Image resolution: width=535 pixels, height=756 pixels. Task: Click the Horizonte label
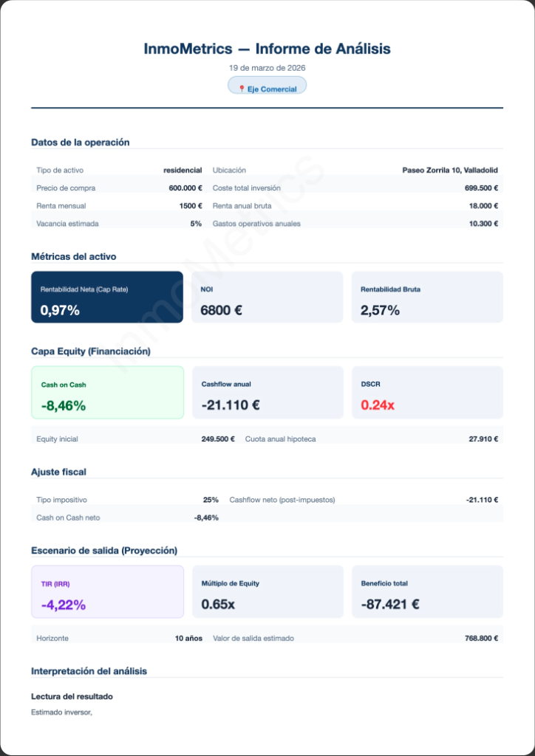click(52, 639)
